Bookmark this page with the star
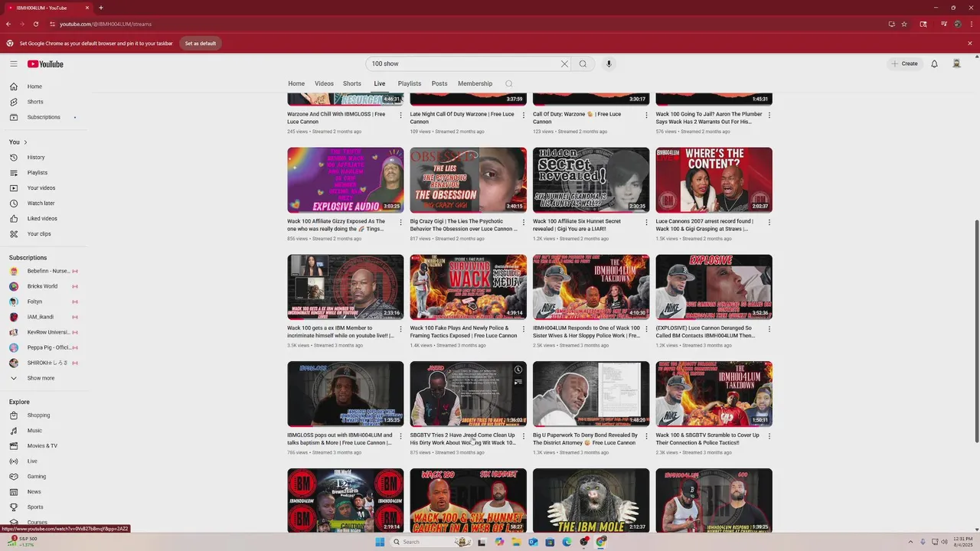 point(904,24)
